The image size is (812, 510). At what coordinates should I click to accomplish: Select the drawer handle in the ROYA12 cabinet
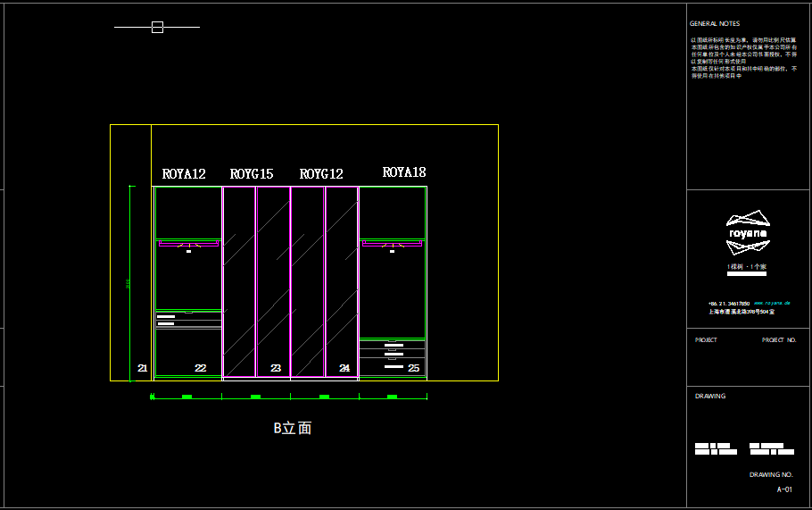[x=165, y=315]
